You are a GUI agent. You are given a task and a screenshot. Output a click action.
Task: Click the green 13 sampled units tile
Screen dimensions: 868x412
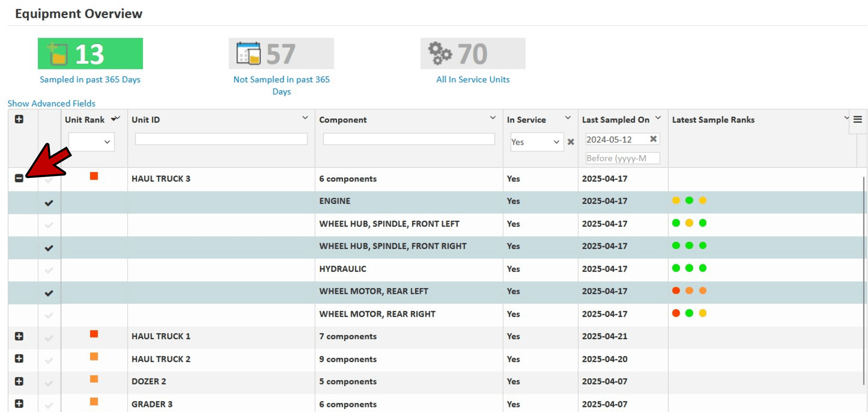tap(90, 54)
